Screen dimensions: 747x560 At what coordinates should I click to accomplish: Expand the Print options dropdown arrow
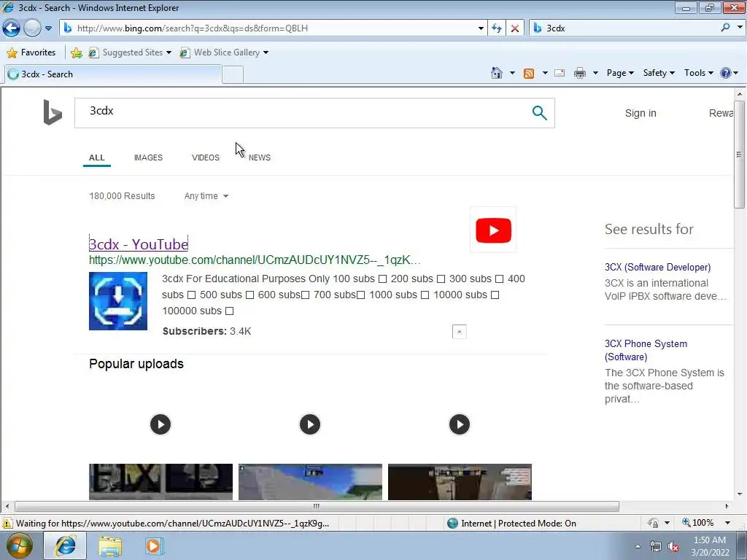click(595, 73)
